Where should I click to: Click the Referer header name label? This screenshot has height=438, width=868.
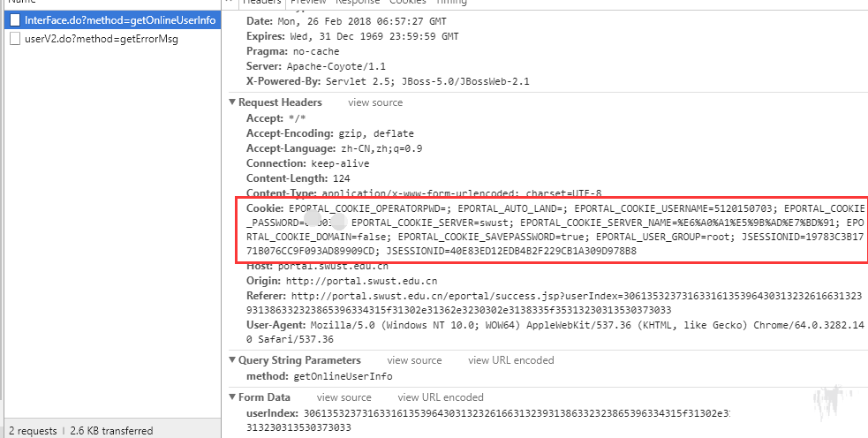pos(266,296)
